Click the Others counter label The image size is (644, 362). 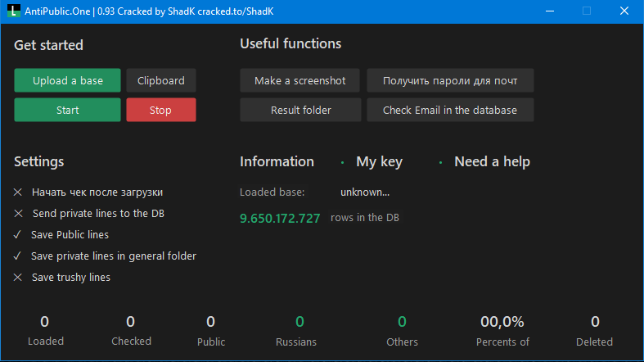(x=402, y=342)
